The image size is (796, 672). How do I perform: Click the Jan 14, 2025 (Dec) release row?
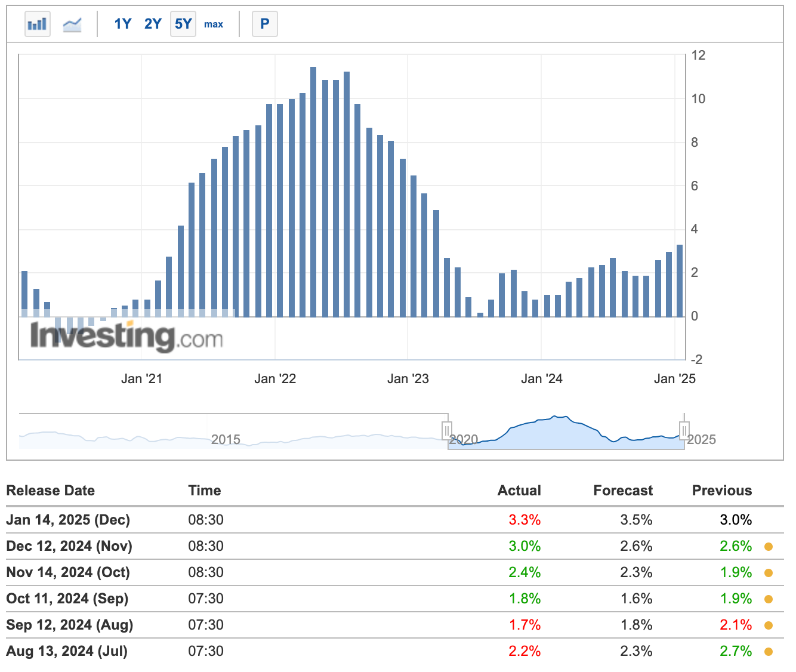point(68,520)
